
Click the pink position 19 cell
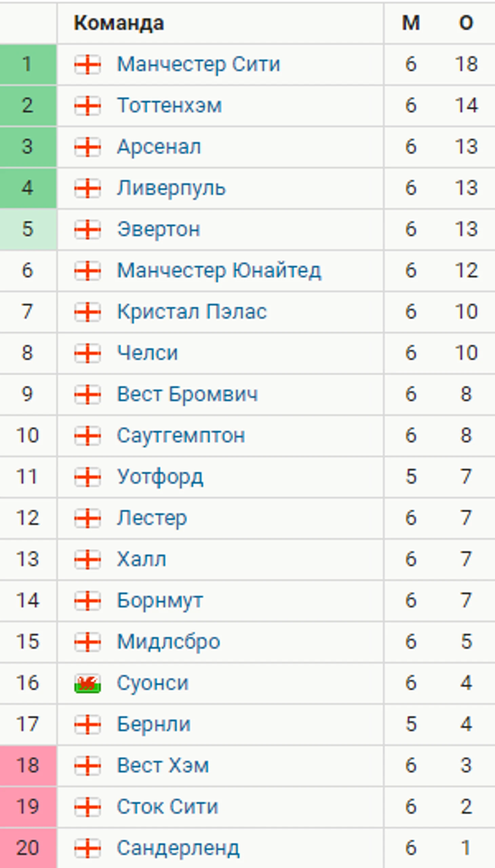tap(27, 807)
